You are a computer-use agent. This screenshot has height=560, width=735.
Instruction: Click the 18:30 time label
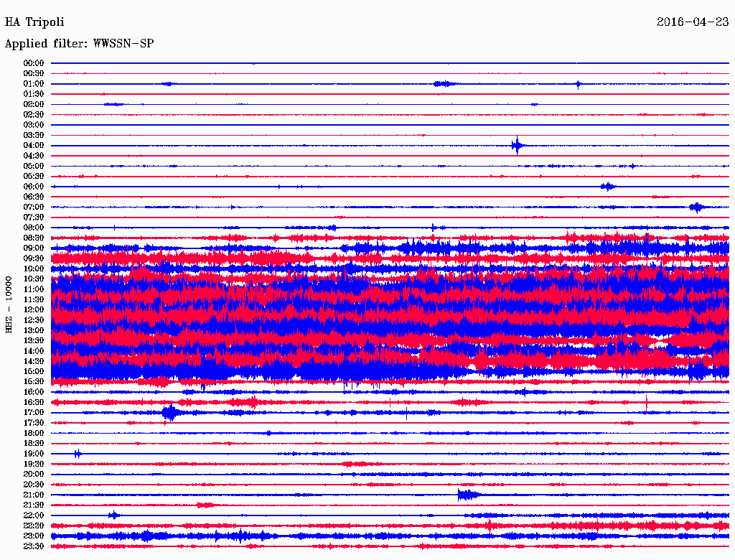pyautogui.click(x=34, y=443)
